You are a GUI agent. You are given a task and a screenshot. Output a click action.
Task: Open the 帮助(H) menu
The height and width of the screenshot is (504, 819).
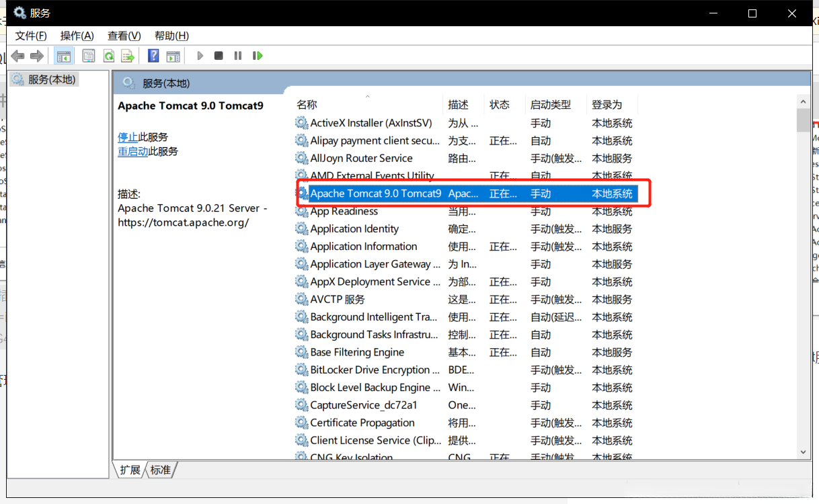click(171, 36)
